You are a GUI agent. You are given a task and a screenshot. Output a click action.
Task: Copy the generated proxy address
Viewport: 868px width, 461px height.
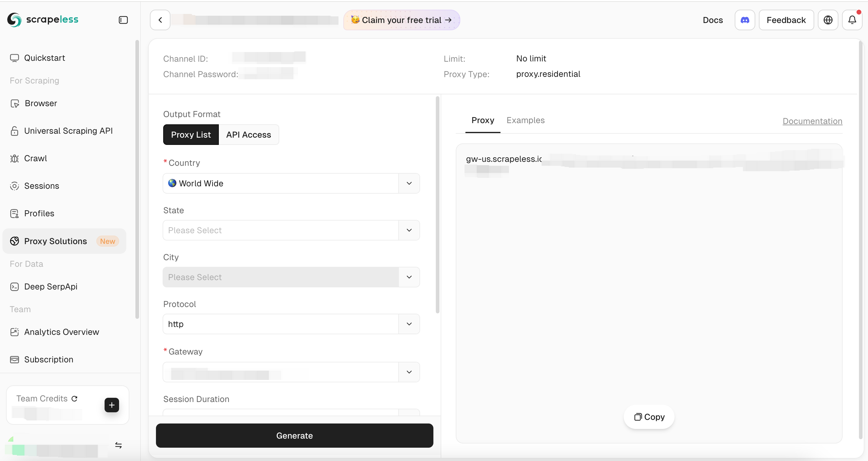649,417
